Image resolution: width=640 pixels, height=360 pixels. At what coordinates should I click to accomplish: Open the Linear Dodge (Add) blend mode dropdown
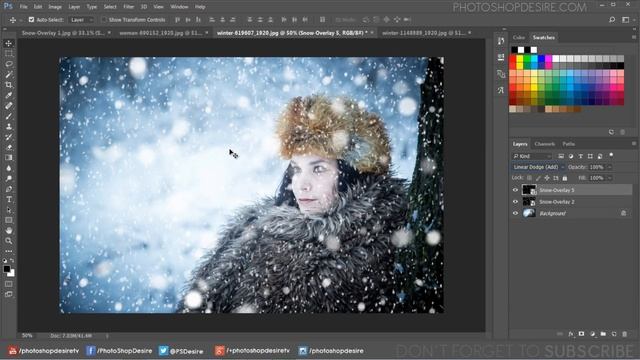pyautogui.click(x=538, y=167)
